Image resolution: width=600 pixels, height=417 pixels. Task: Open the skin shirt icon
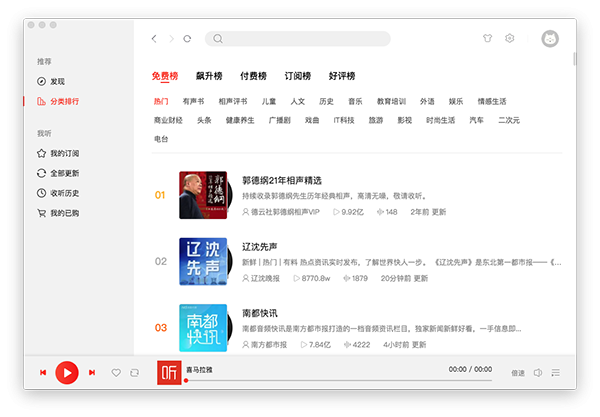point(486,39)
